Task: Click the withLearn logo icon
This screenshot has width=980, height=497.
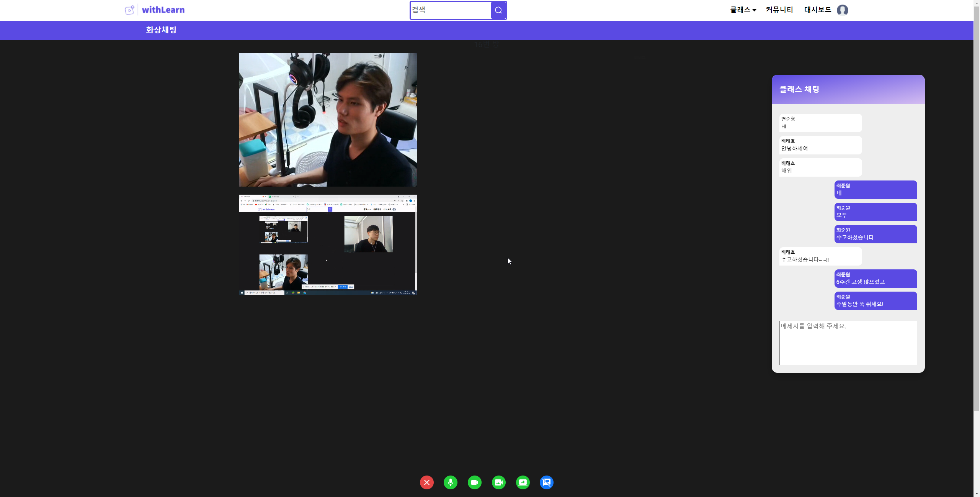Action: point(130,10)
